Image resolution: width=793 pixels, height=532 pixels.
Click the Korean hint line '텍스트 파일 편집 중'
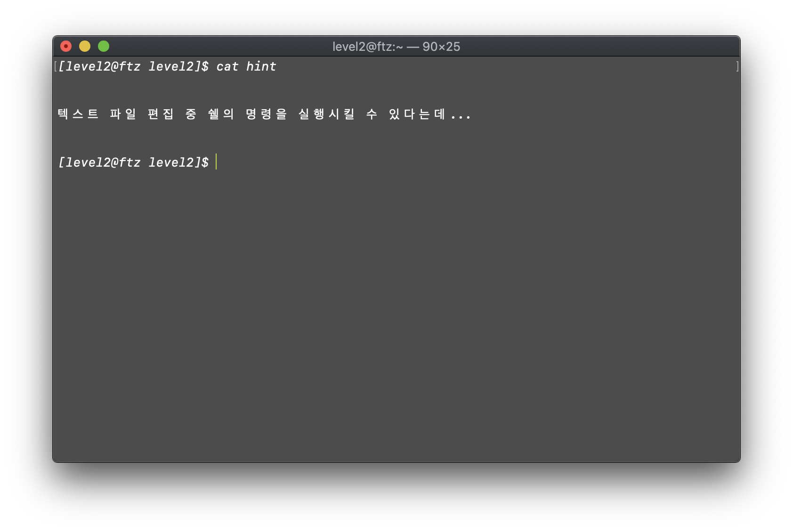coord(127,114)
